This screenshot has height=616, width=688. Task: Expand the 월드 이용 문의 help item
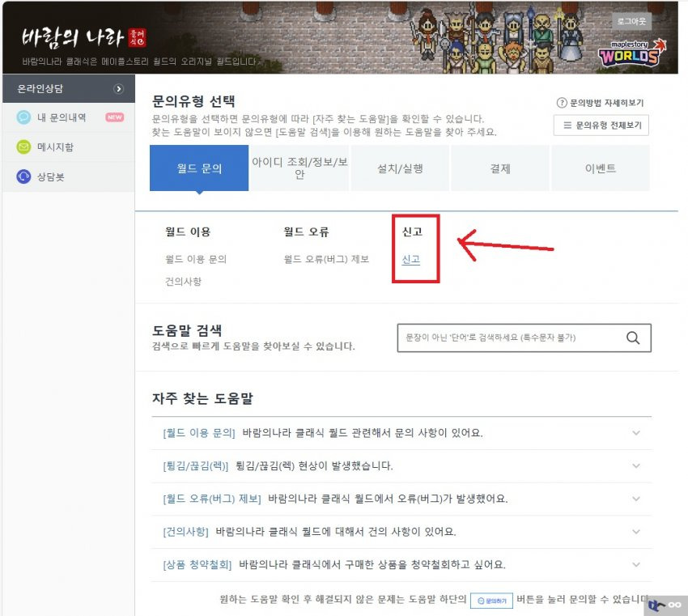tap(401, 433)
